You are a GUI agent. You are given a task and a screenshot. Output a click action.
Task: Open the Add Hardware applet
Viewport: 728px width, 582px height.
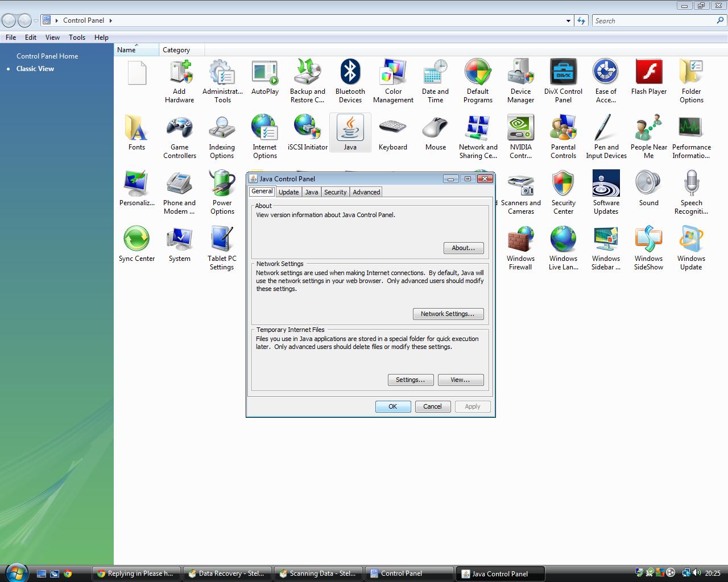tap(179, 81)
